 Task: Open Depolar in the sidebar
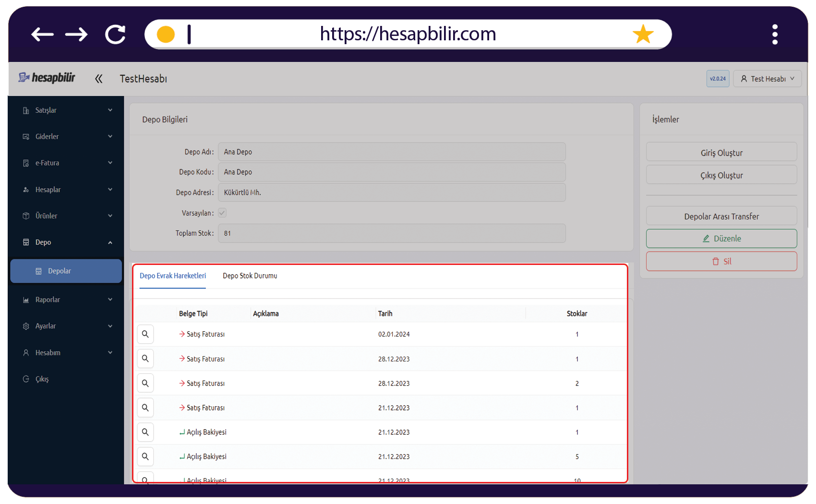click(x=66, y=271)
